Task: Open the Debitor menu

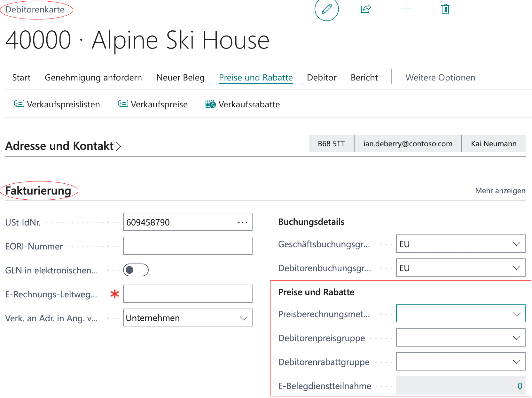Action: point(322,78)
